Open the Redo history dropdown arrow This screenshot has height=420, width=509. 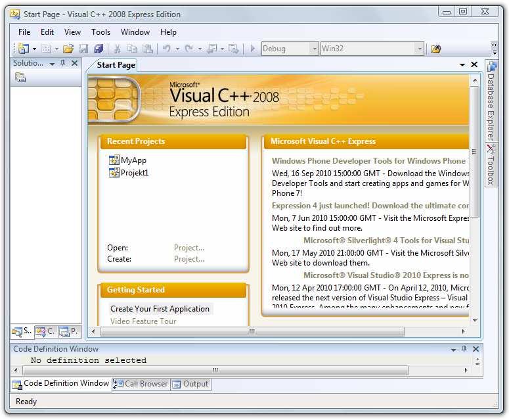(200, 49)
